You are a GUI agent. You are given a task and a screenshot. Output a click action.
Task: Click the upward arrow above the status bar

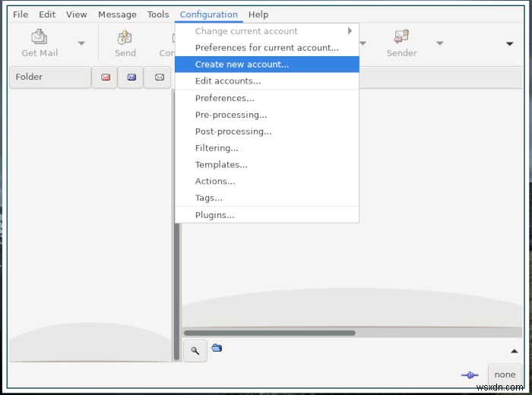click(x=515, y=351)
